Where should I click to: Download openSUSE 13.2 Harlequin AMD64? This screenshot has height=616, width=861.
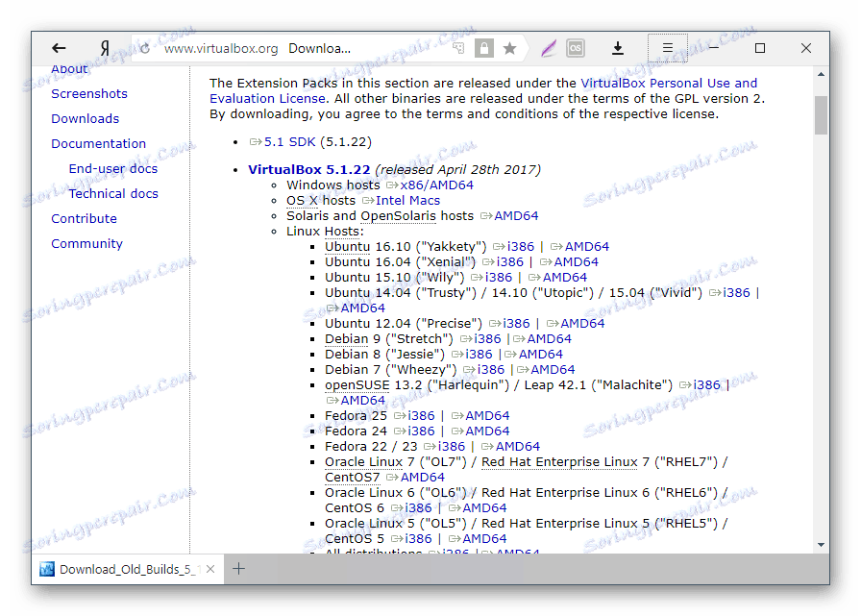pos(362,400)
